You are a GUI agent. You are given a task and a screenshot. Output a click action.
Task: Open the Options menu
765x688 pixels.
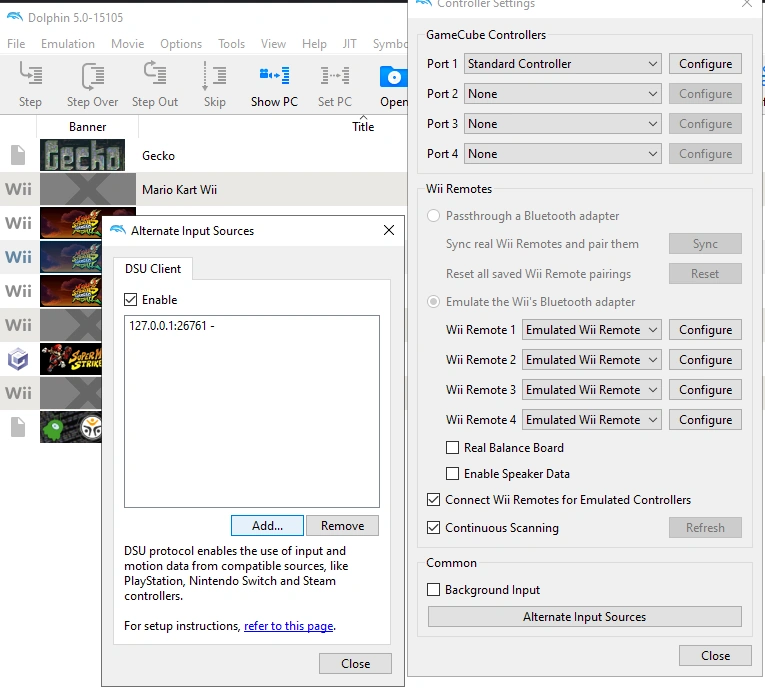click(x=181, y=43)
